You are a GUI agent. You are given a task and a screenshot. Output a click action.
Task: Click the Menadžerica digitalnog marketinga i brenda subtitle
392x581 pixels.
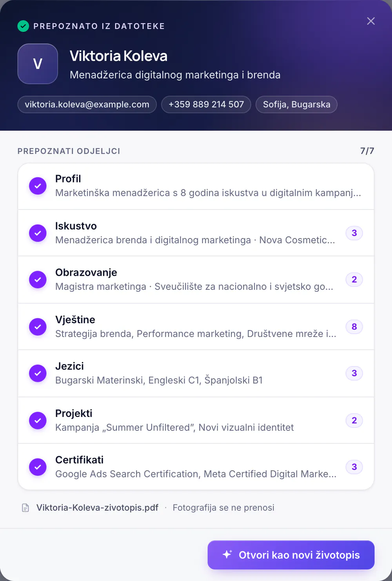pos(175,75)
